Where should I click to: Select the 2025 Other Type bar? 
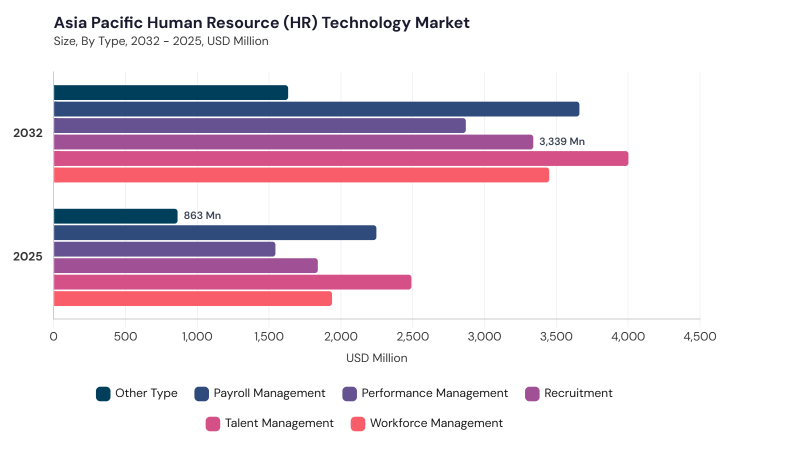[116, 216]
